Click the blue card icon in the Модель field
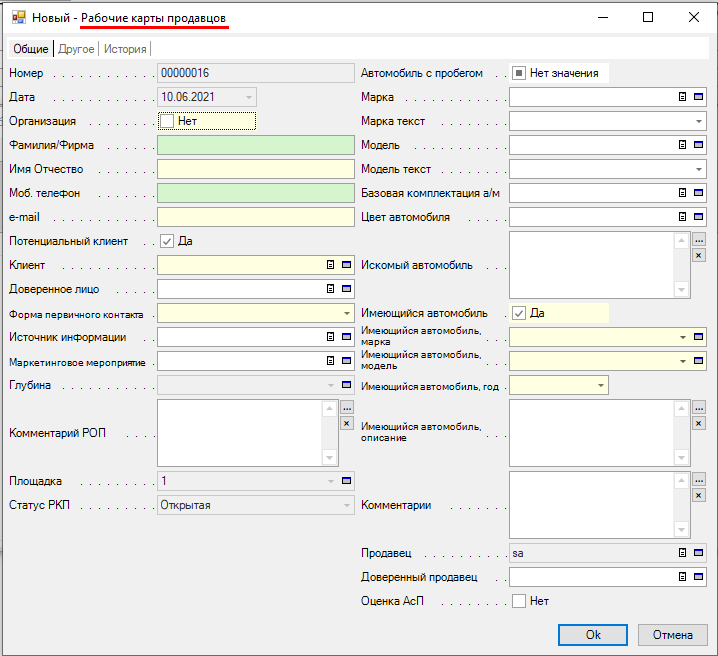Image resolution: width=718 pixels, height=656 pixels. 698,145
